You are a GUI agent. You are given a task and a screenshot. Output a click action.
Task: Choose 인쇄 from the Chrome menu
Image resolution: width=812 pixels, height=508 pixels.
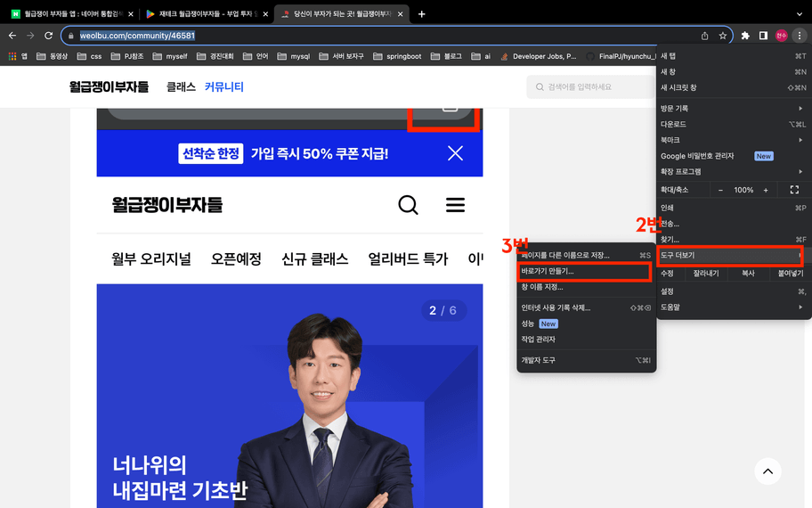pyautogui.click(x=734, y=208)
